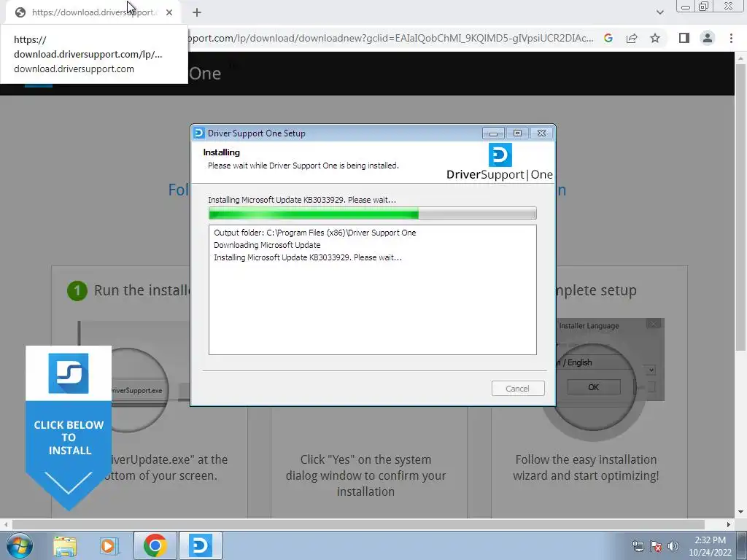Click the scroll right arrow

[729, 524]
